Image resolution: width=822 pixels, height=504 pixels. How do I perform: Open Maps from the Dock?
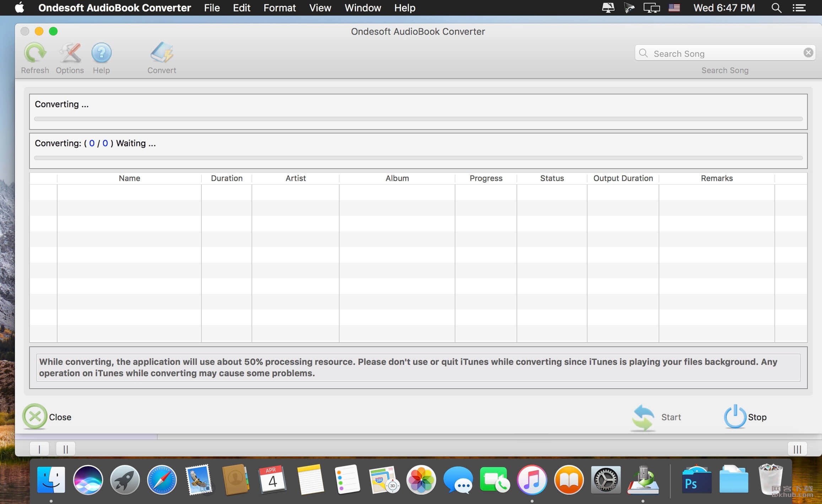point(384,480)
